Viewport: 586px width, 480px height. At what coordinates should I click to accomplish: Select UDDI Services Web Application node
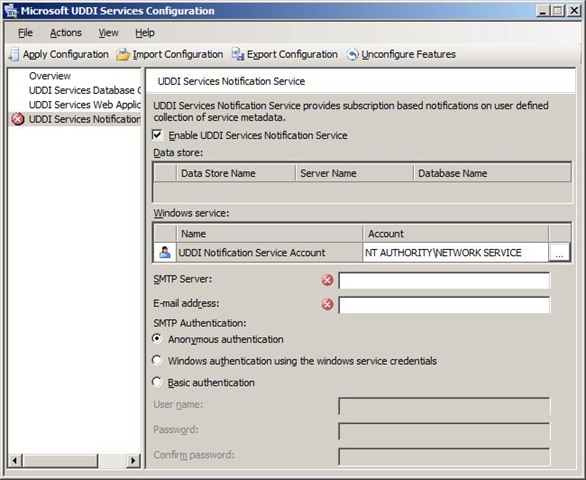coord(85,105)
